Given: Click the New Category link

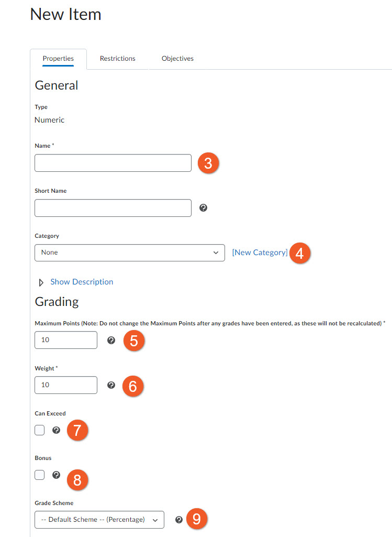Looking at the screenshot, I should coord(260,253).
